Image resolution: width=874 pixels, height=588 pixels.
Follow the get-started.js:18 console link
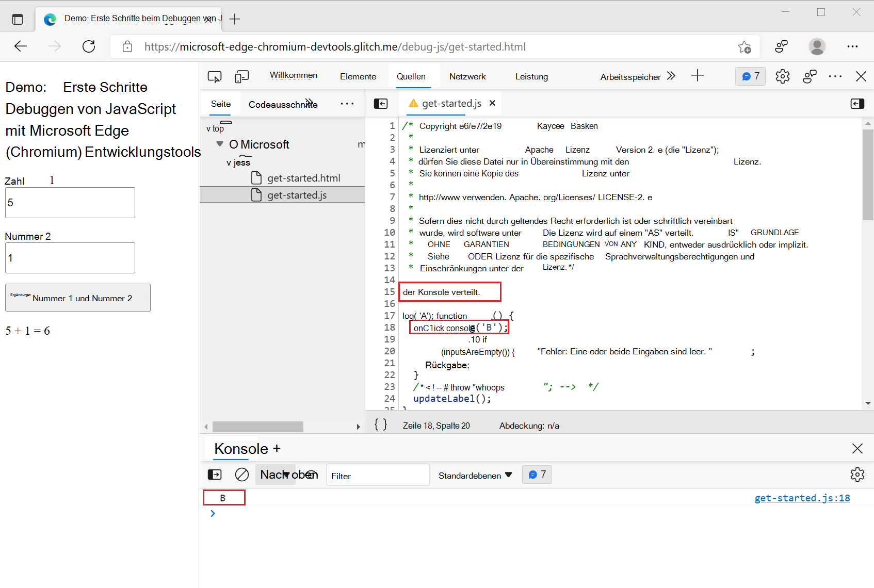coord(802,498)
